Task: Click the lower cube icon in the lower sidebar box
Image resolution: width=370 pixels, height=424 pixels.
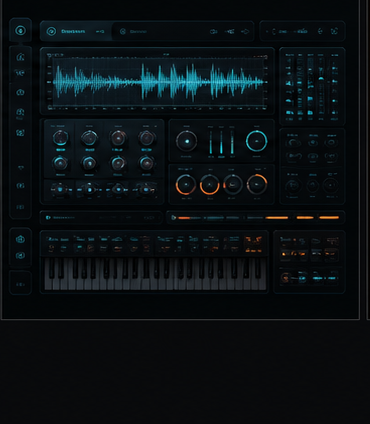Action: tap(20, 256)
